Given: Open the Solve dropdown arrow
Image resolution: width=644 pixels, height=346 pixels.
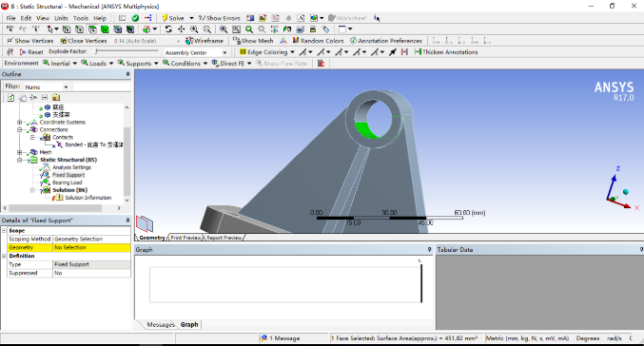Looking at the screenshot, I should pyautogui.click(x=191, y=18).
